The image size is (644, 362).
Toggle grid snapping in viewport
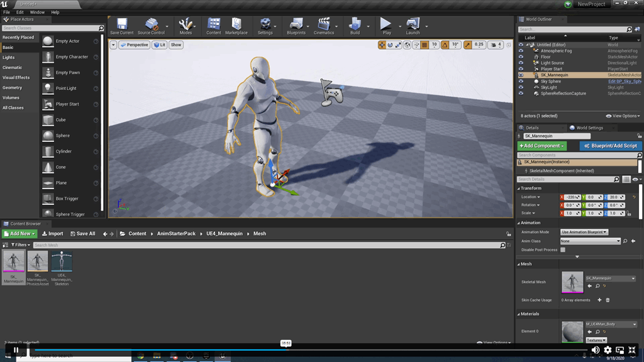(425, 45)
